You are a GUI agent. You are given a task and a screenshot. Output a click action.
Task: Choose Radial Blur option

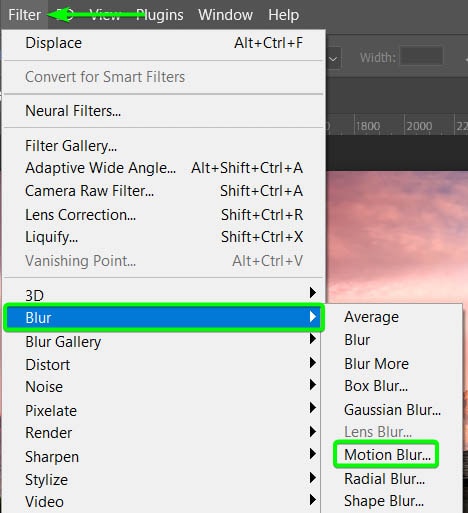384,479
